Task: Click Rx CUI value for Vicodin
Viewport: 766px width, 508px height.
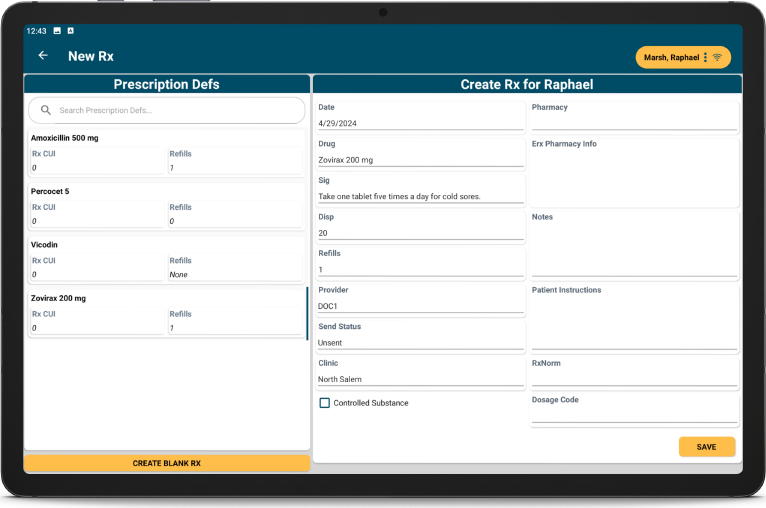Action: [34, 275]
